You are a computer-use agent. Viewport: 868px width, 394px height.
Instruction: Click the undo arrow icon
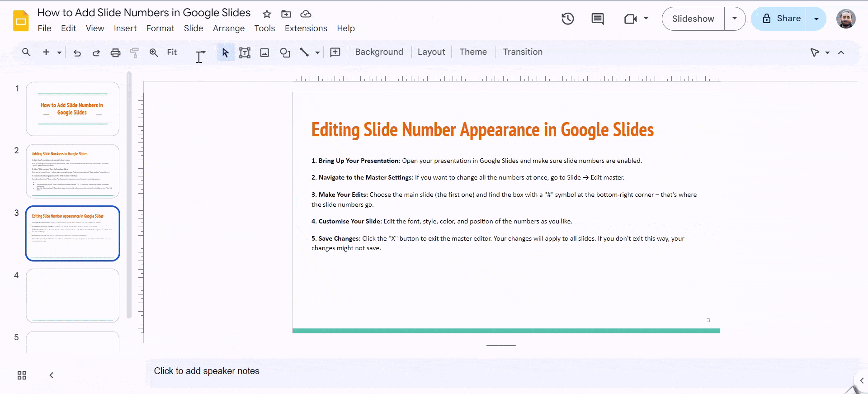(77, 52)
